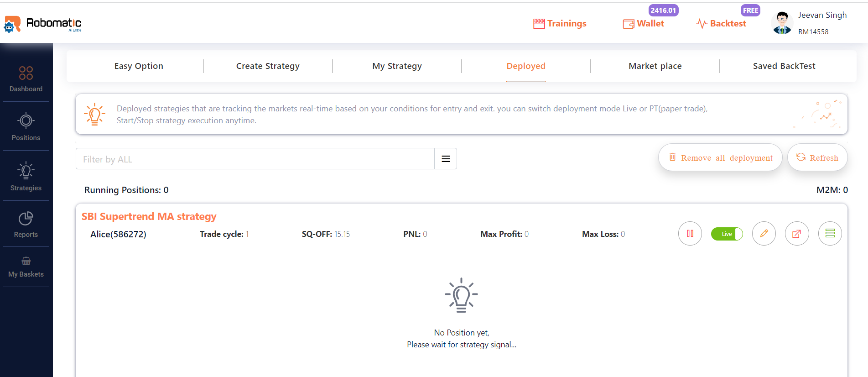Click the FREE plan badge
This screenshot has height=377, width=868.
click(750, 10)
